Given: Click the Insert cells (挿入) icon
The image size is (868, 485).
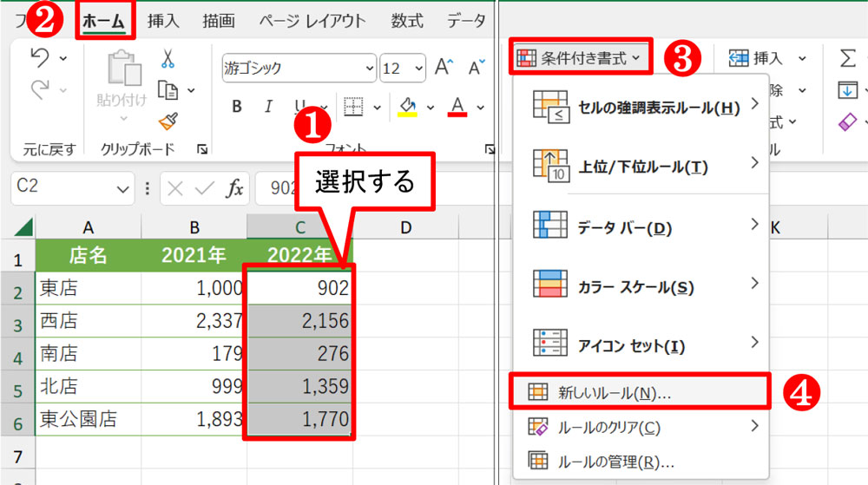Looking at the screenshot, I should click(739, 57).
